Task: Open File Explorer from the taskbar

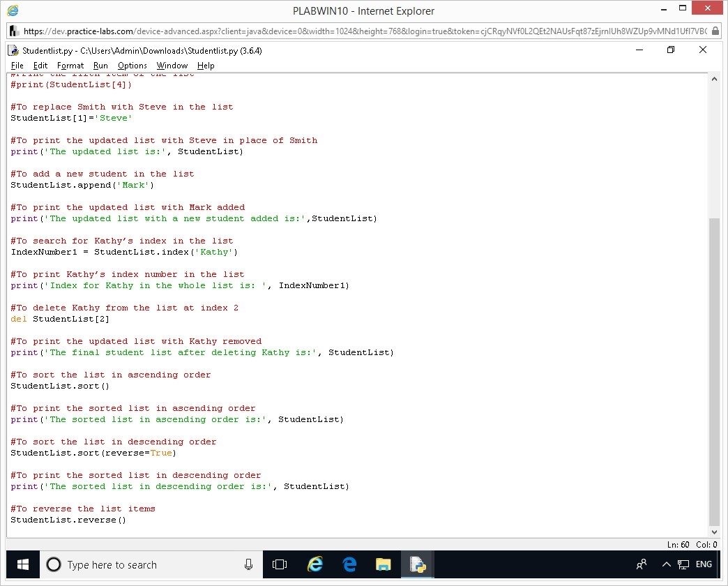Action: [384, 564]
